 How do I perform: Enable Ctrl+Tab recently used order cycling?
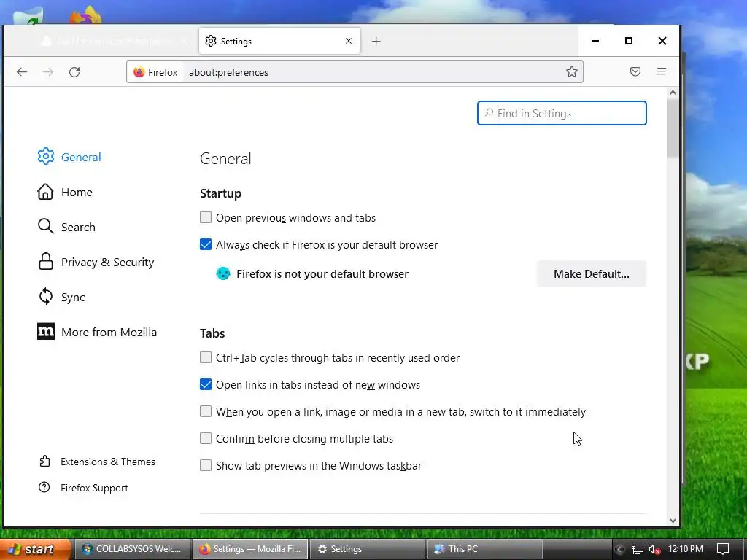tap(205, 357)
